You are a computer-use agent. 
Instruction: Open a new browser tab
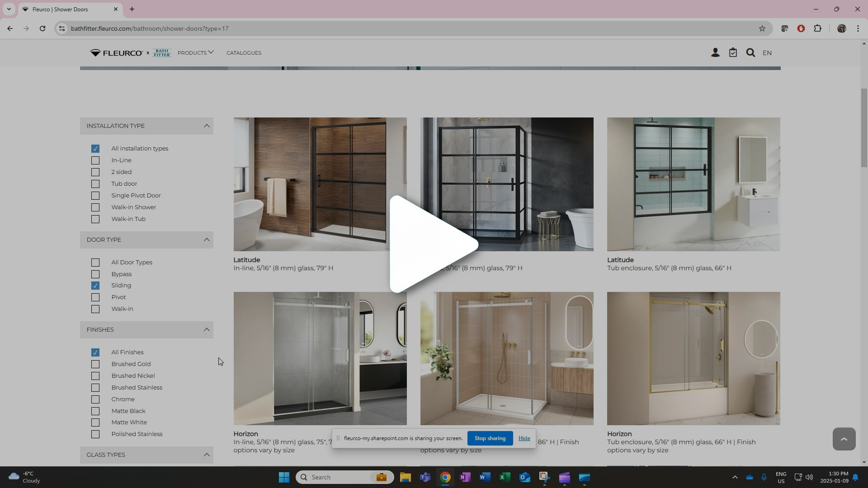coord(132,9)
